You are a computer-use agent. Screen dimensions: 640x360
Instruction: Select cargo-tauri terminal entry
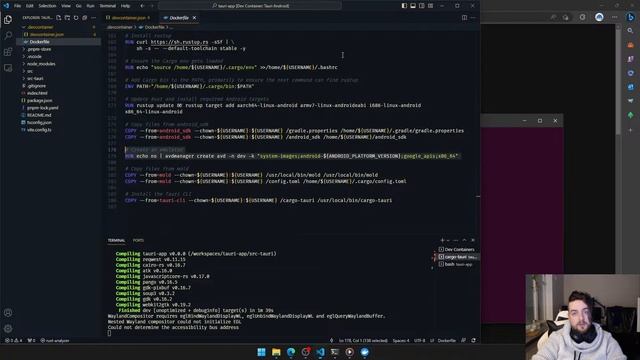(x=456, y=257)
